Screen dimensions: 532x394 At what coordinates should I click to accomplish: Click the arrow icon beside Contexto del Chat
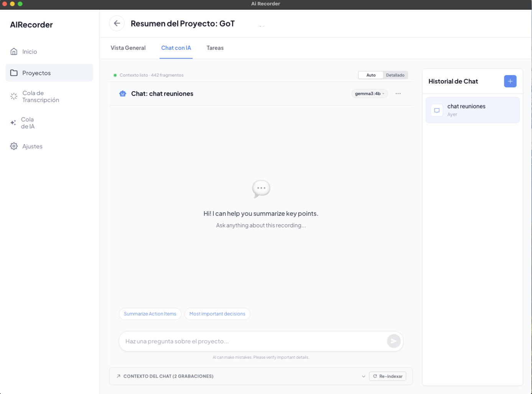pos(119,376)
